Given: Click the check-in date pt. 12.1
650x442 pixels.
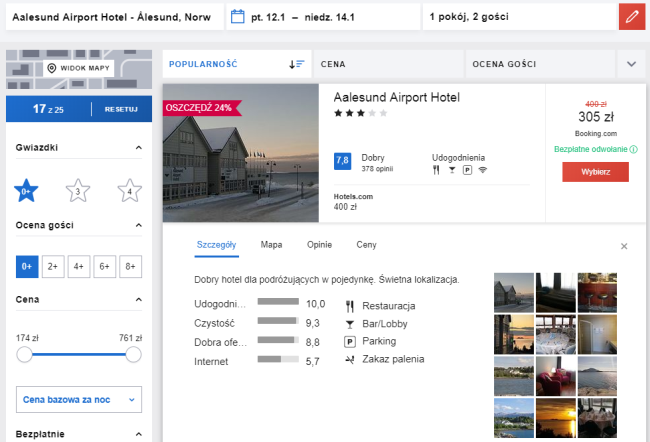Looking at the screenshot, I should 268,17.
